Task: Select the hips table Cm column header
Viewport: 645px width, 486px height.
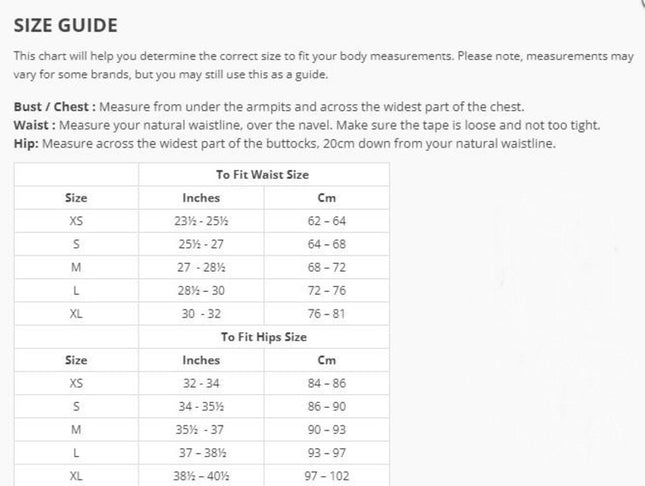Action: tap(327, 360)
